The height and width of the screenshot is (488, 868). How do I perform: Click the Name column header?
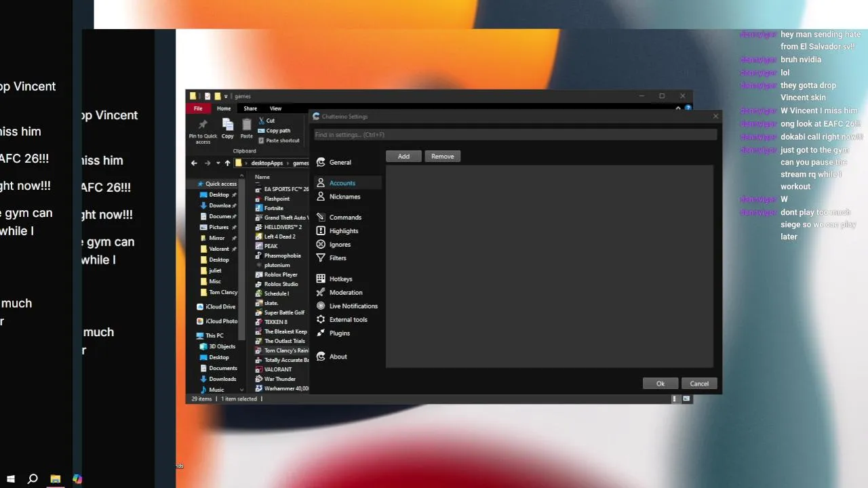pos(262,177)
